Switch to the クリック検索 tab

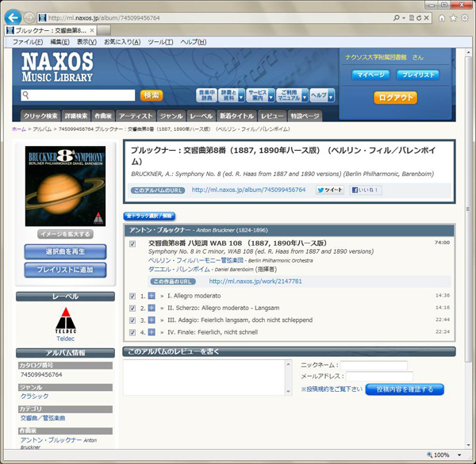40,116
